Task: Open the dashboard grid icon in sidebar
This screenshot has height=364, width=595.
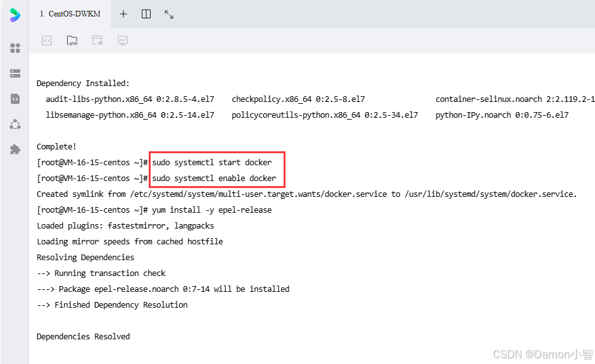Action: (x=15, y=48)
